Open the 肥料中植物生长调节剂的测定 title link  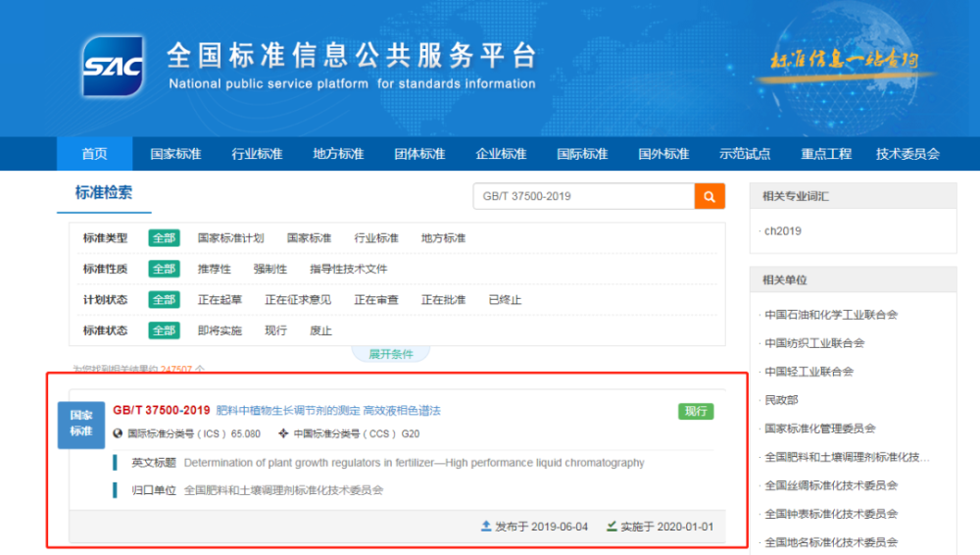(x=328, y=411)
